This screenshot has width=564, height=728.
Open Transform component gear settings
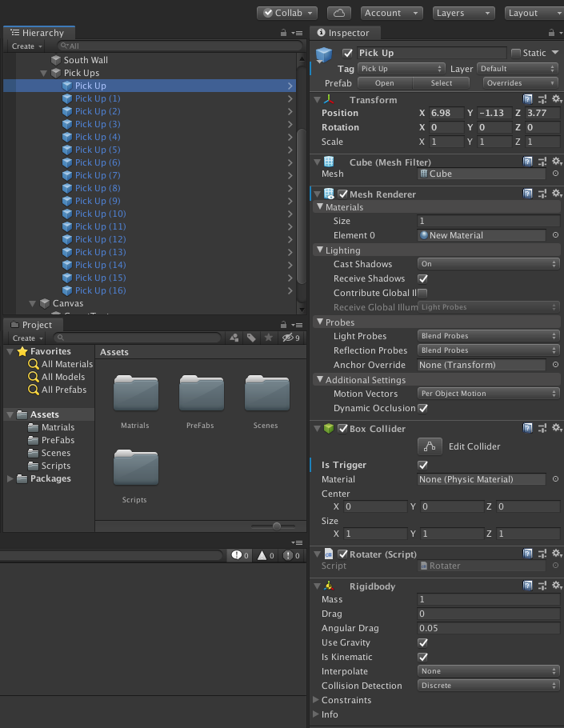point(556,99)
